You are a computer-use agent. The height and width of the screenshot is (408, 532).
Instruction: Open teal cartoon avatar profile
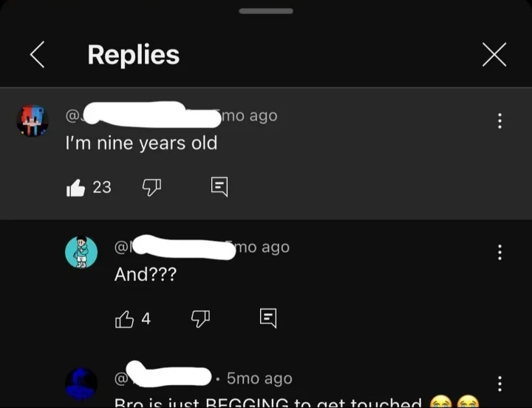[81, 252]
